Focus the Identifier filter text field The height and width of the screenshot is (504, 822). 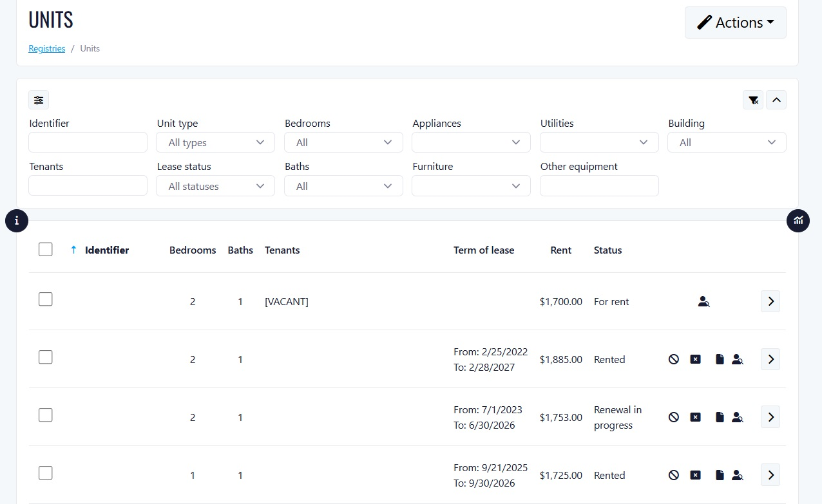click(88, 142)
